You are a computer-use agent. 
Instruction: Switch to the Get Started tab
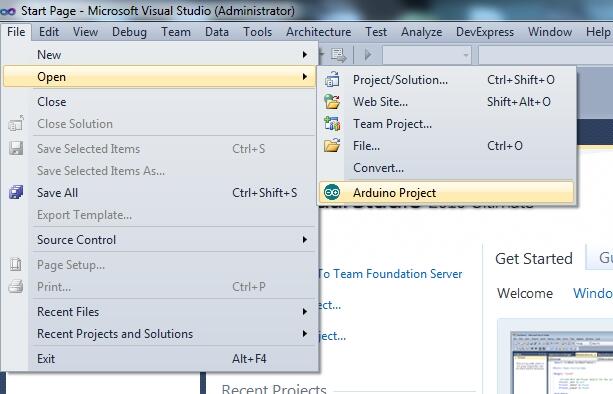point(534,258)
